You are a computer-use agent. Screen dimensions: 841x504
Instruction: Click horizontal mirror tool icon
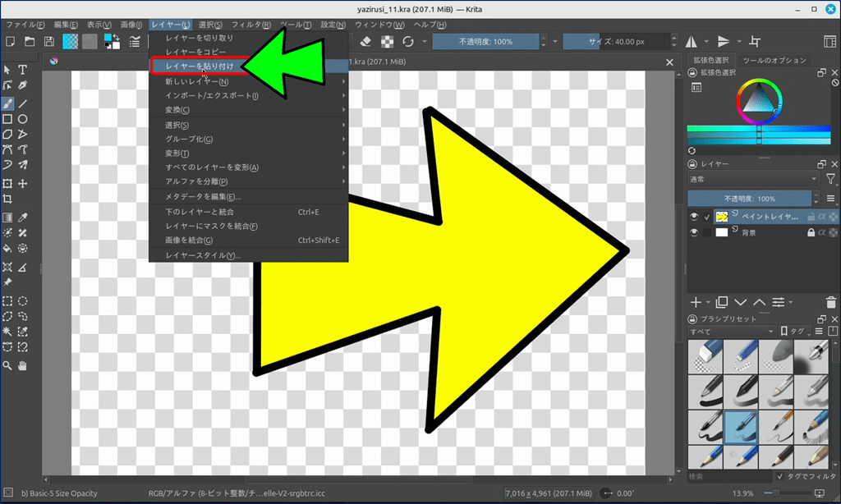[692, 41]
